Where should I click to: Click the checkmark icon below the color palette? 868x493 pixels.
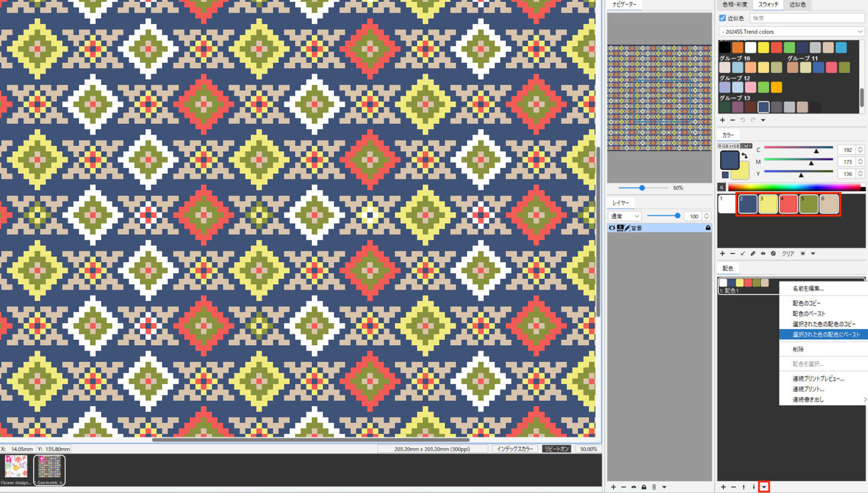(x=742, y=254)
